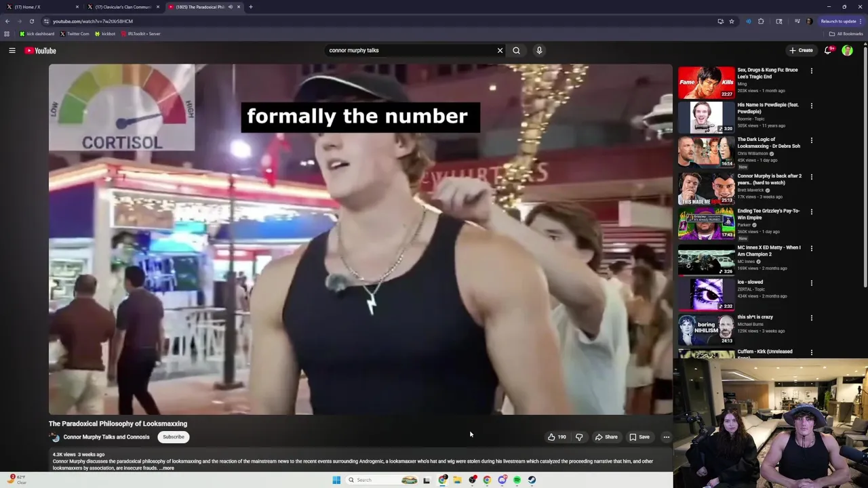Open Discord from the taskbar

click(x=502, y=480)
